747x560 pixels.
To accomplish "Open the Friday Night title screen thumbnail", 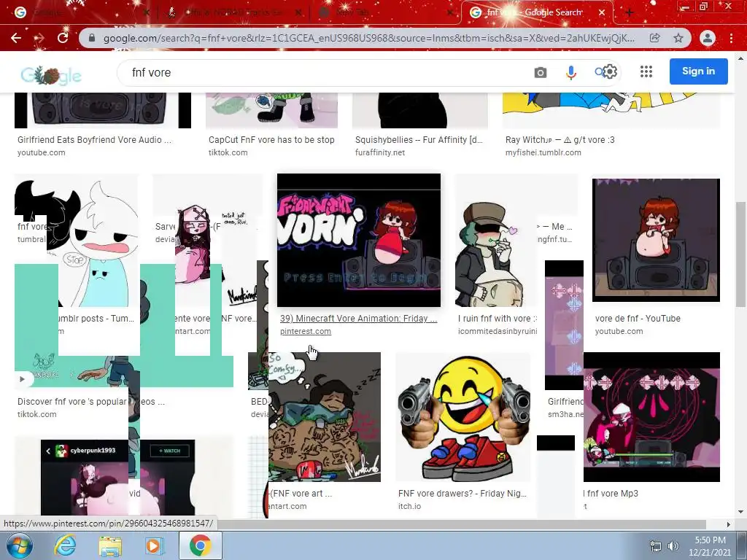I will (359, 240).
